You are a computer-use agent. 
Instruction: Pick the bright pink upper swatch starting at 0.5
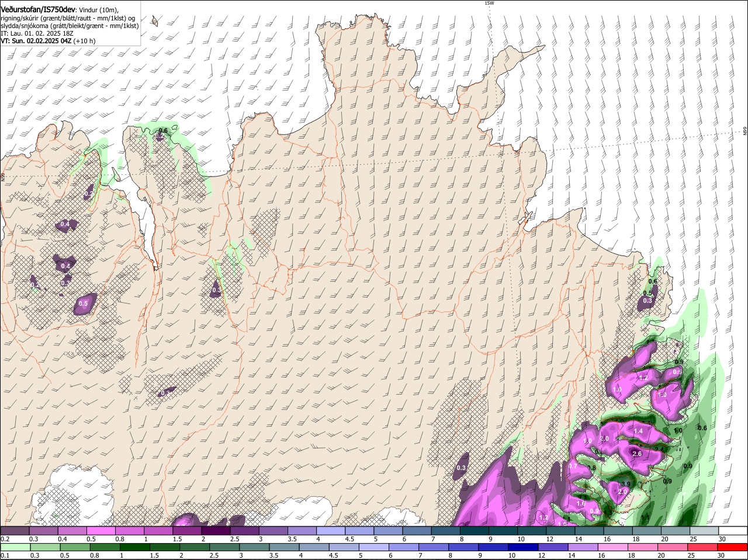tap(102, 530)
